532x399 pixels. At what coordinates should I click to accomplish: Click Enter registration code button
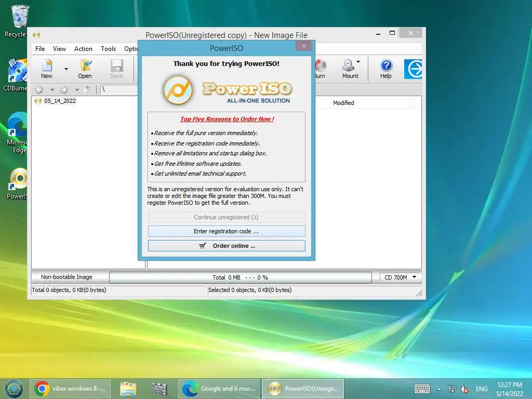click(x=227, y=231)
